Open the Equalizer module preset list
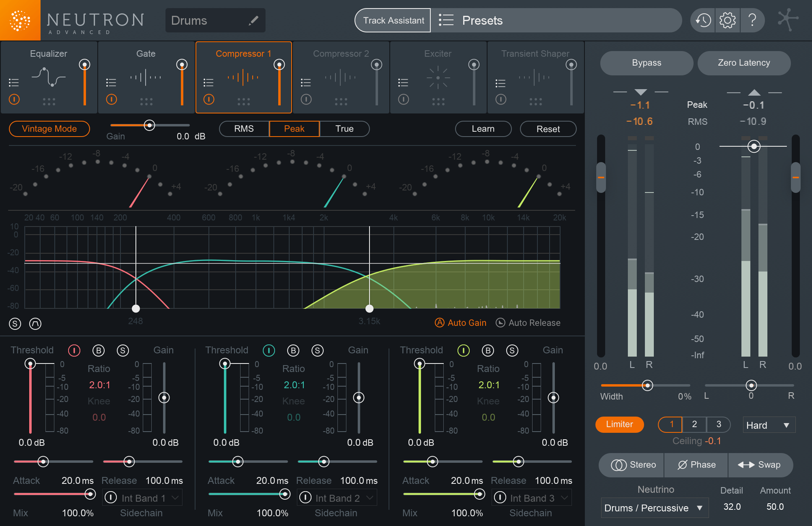Screen dimensions: 812x526 (x=13, y=82)
